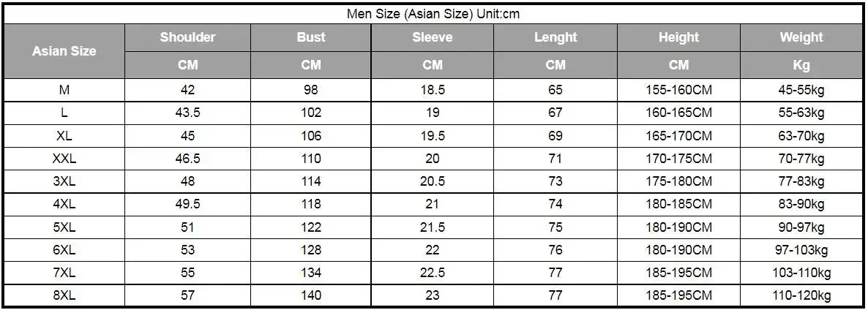The width and height of the screenshot is (868, 310).
Task: Click the 97-103kg weight cell
Action: pos(801,250)
